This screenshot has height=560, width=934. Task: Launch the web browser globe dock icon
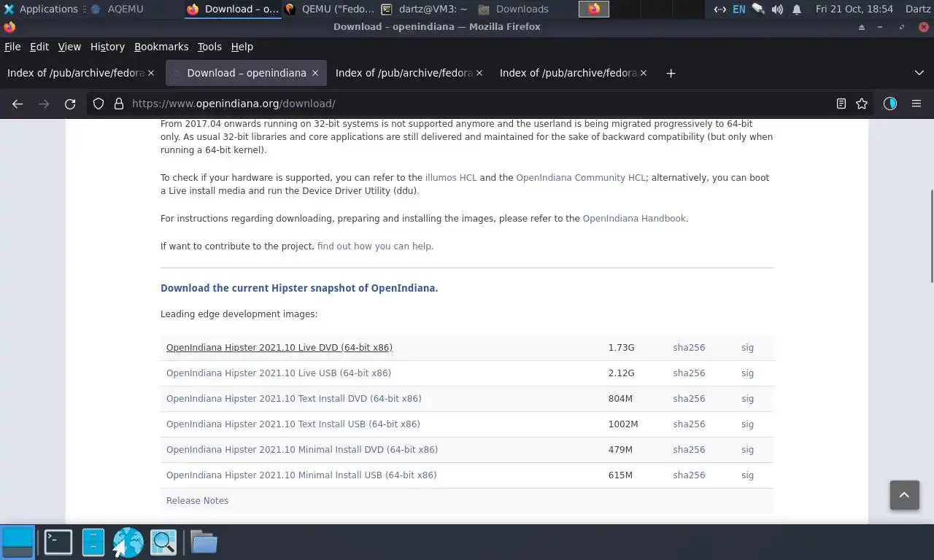pos(128,542)
